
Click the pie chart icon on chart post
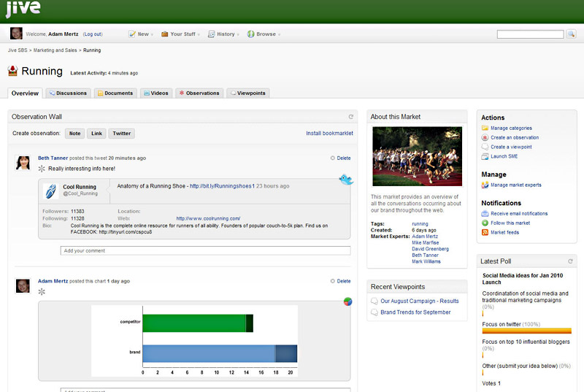[x=348, y=301]
